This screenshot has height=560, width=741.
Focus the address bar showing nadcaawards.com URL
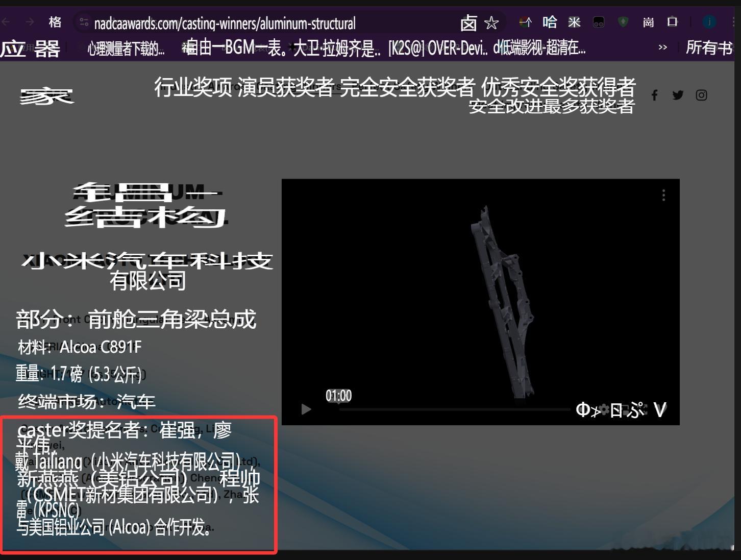pos(225,23)
